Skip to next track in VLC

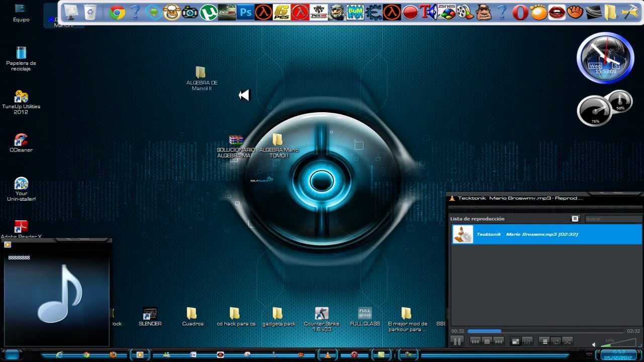coord(499,341)
